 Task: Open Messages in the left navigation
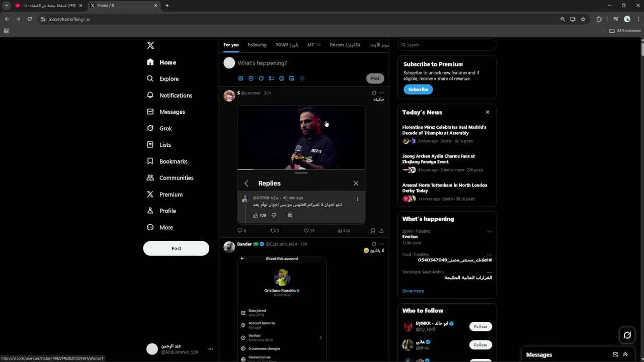[166, 112]
